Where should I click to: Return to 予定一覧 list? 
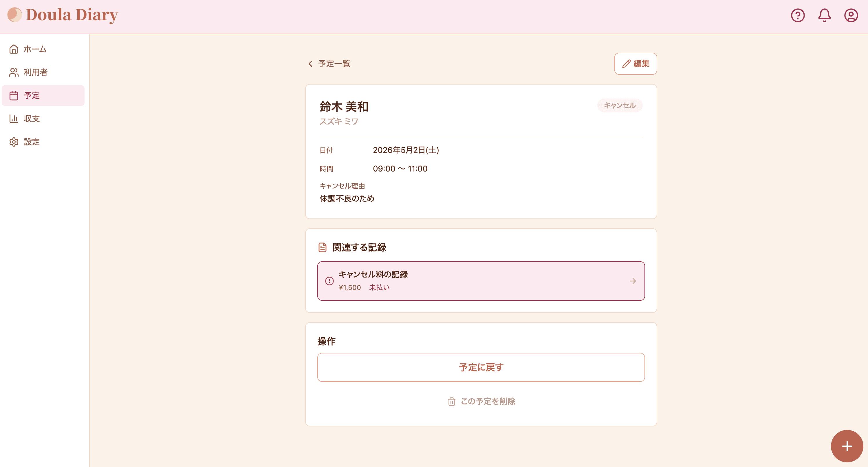pyautogui.click(x=329, y=64)
